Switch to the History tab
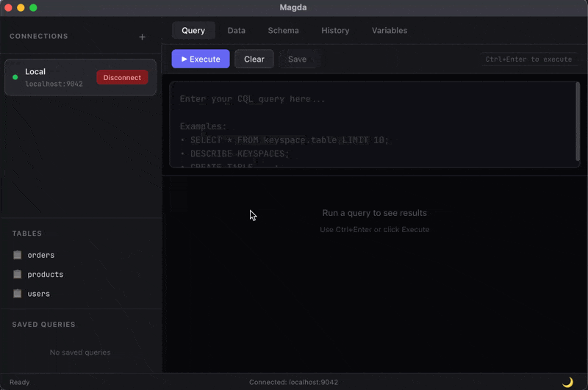The height and width of the screenshot is (390, 588). tap(335, 30)
